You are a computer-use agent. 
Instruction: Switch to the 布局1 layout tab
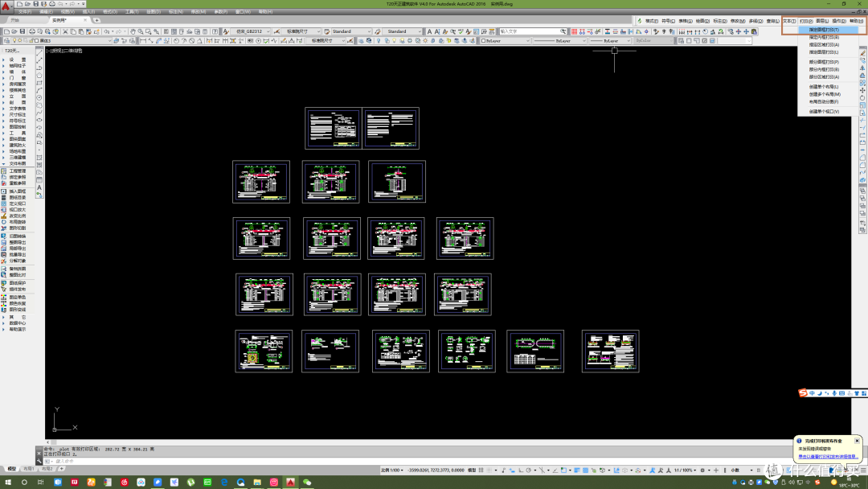28,469
